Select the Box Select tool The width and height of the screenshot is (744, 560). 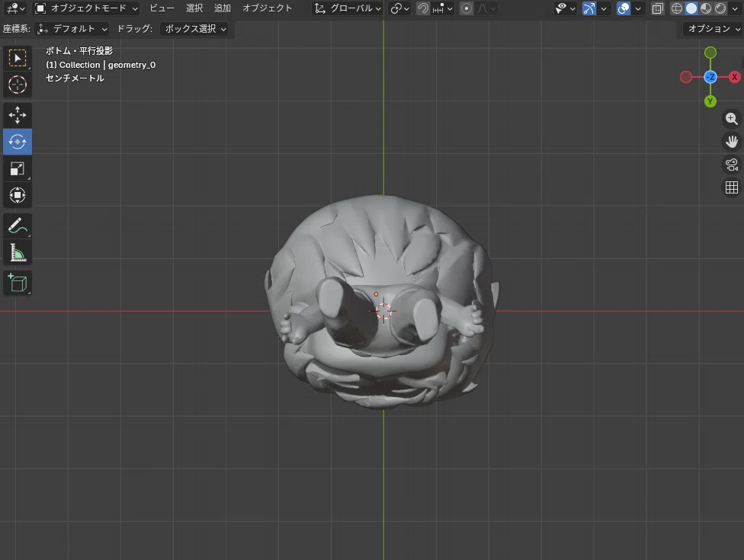click(18, 58)
